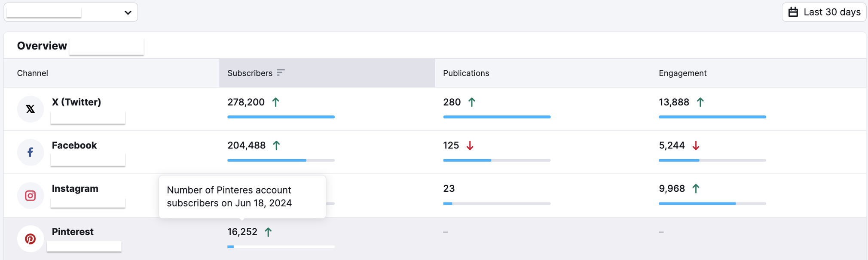Click Instagram engagement value 9,968
The height and width of the screenshot is (260, 868).
point(672,188)
